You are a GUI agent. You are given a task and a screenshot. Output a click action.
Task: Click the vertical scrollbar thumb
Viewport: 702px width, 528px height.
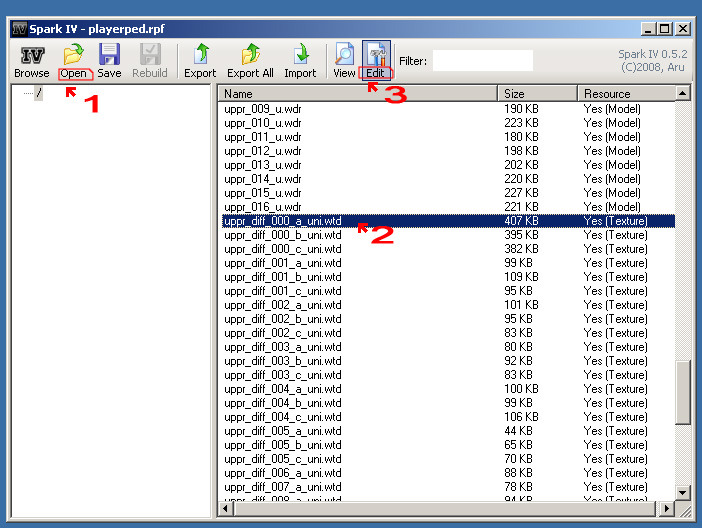coord(682,392)
